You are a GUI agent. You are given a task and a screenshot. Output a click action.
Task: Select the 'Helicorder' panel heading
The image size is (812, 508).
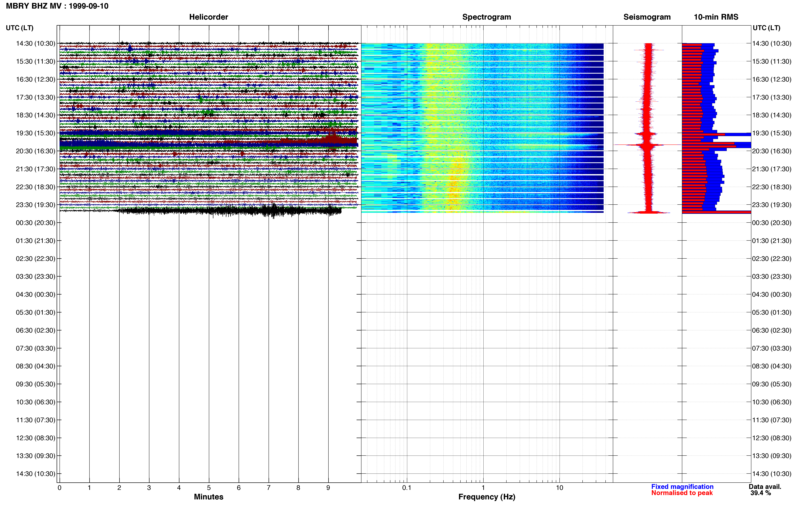point(209,17)
